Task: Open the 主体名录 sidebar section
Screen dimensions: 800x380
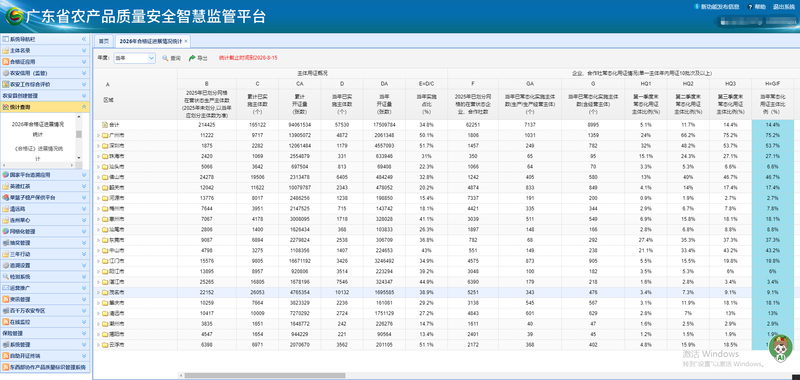Action: [45, 50]
